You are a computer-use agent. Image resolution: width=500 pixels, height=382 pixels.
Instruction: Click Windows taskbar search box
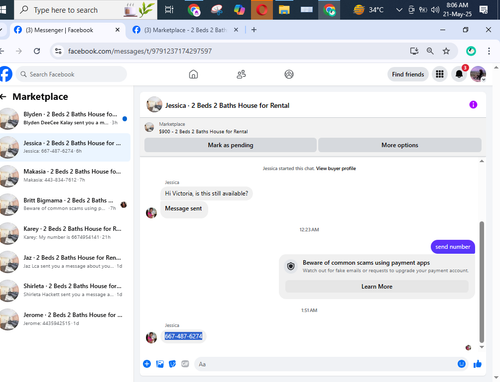coord(86,10)
